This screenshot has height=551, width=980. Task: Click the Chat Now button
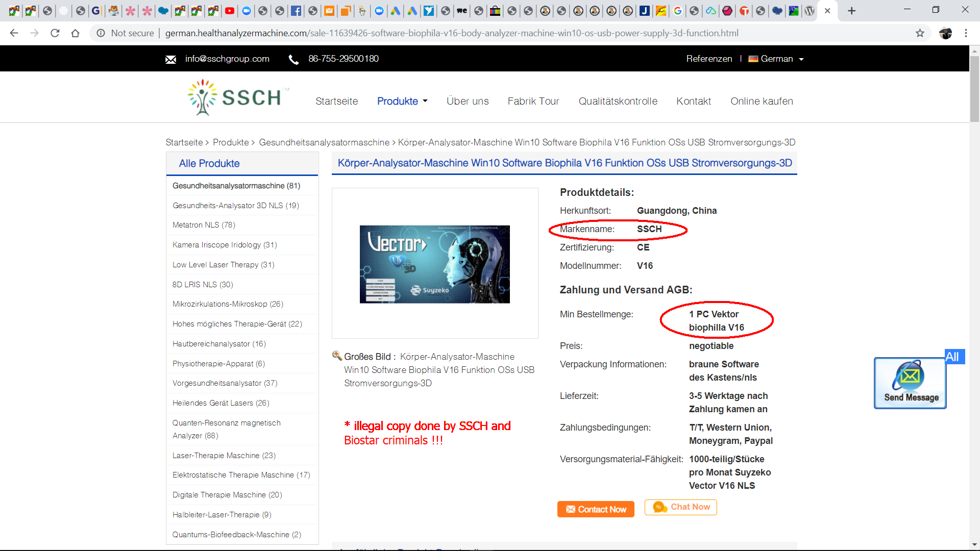click(x=681, y=507)
